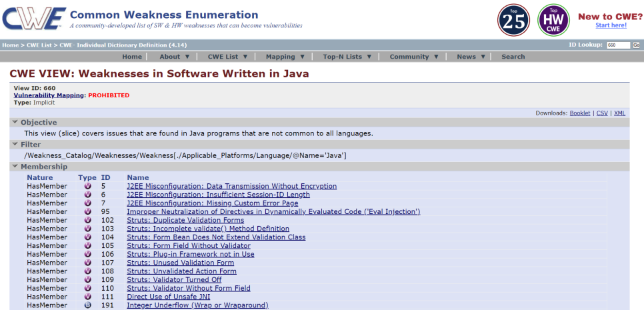Click the red PROHIBITED label
644x310 pixels.
[109, 95]
